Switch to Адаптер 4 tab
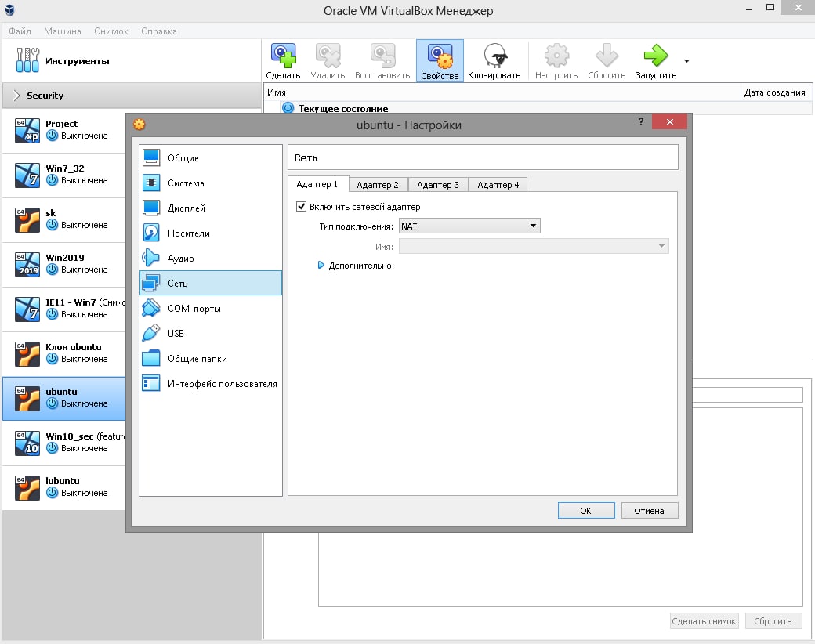The height and width of the screenshot is (644, 815). tap(498, 185)
